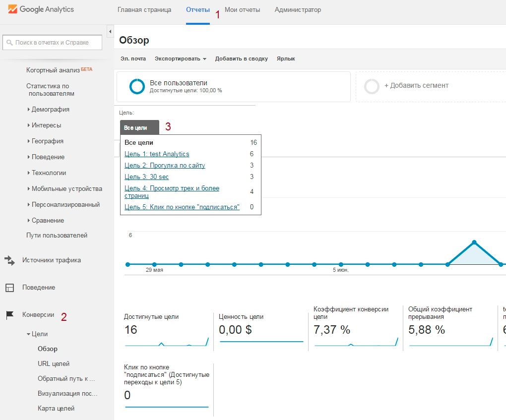The image size is (506, 420).
Task: Click the search magnifier icon
Action: click(9, 43)
